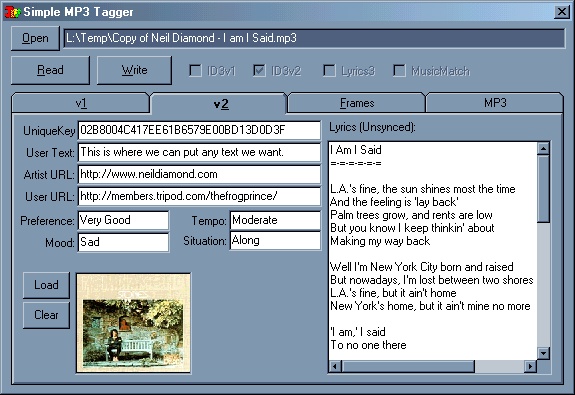Click the lyrics vertical scrollbar thumb
Image resolution: width=575 pixels, height=395 pixels.
(x=543, y=189)
